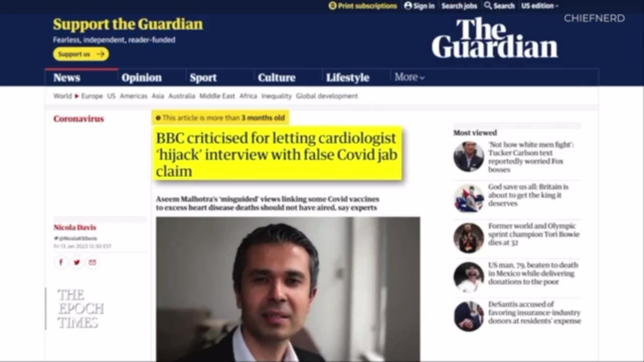Viewport: 644px width, 362px height.
Task: Go to Culture section
Action: (276, 77)
